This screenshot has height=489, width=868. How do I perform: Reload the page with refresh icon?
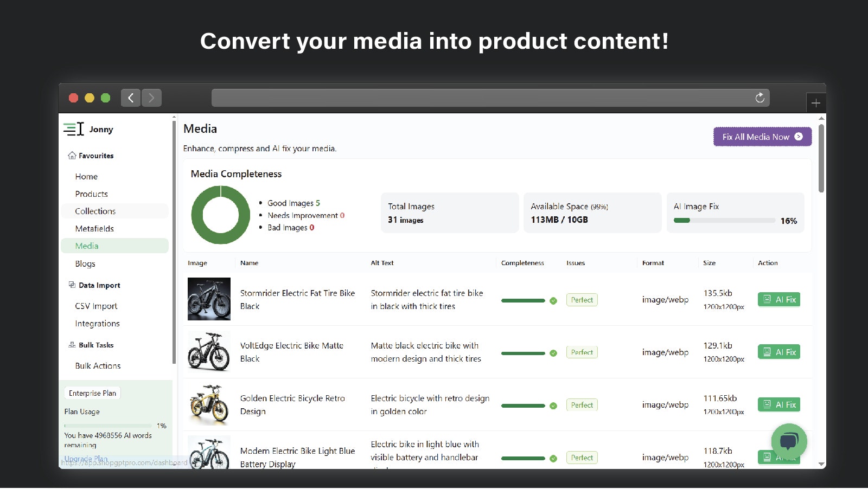759,98
